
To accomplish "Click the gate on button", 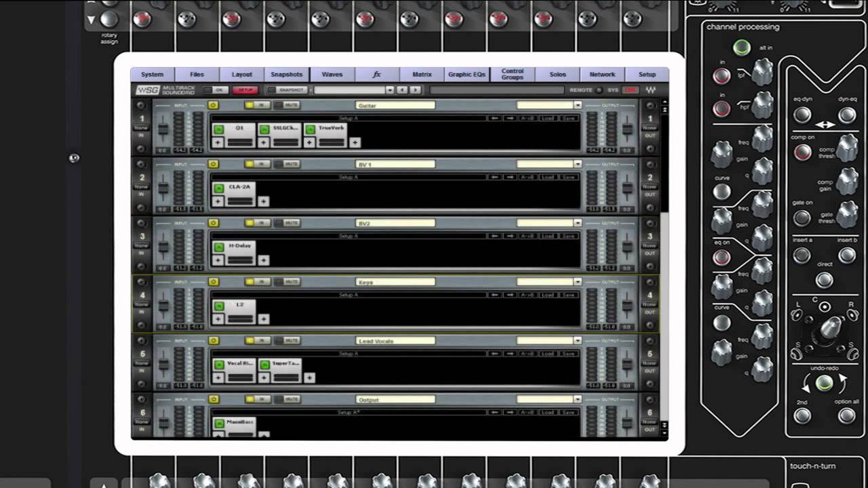I will click(x=802, y=218).
